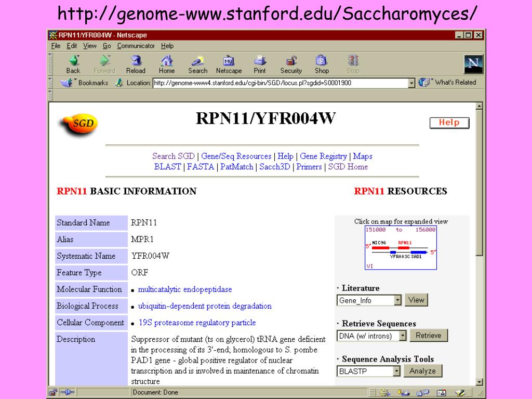
Task: Open Bookmarks icon menu
Action: tap(67, 83)
